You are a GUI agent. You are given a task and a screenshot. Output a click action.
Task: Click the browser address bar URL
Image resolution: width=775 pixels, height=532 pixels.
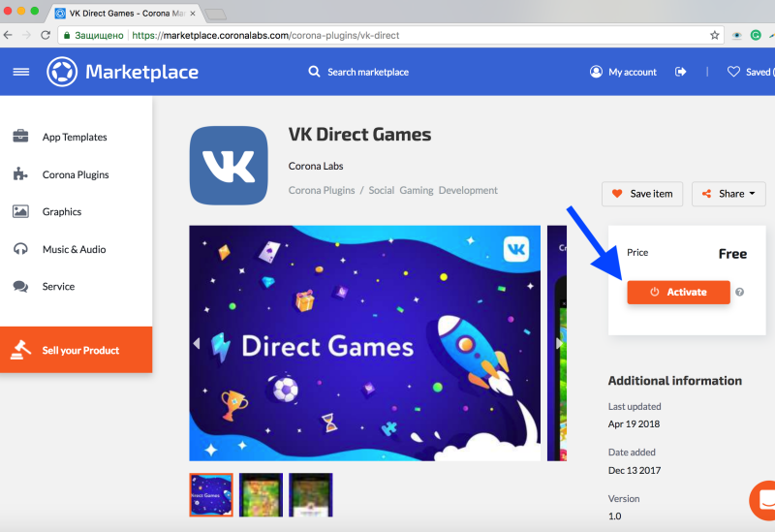click(265, 35)
